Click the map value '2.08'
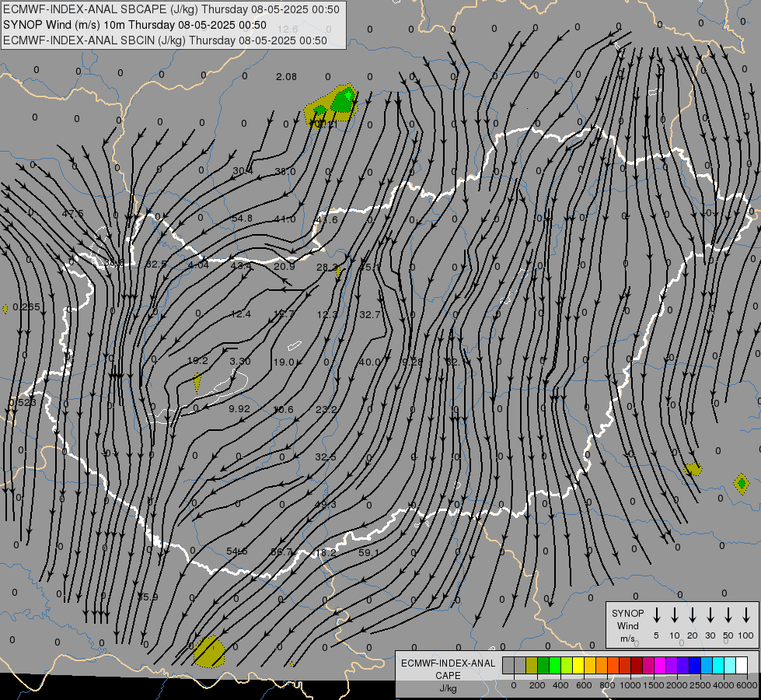Viewport: 761px width, 700px height. 286,77
